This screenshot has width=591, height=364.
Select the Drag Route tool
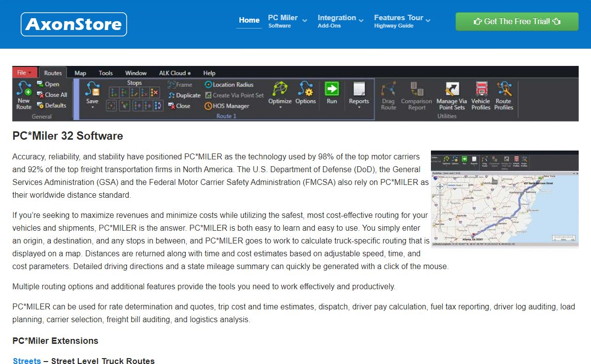(389, 96)
